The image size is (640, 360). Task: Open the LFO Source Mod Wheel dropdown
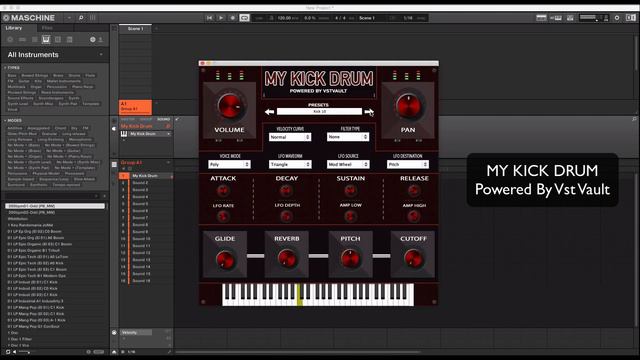pos(348,164)
